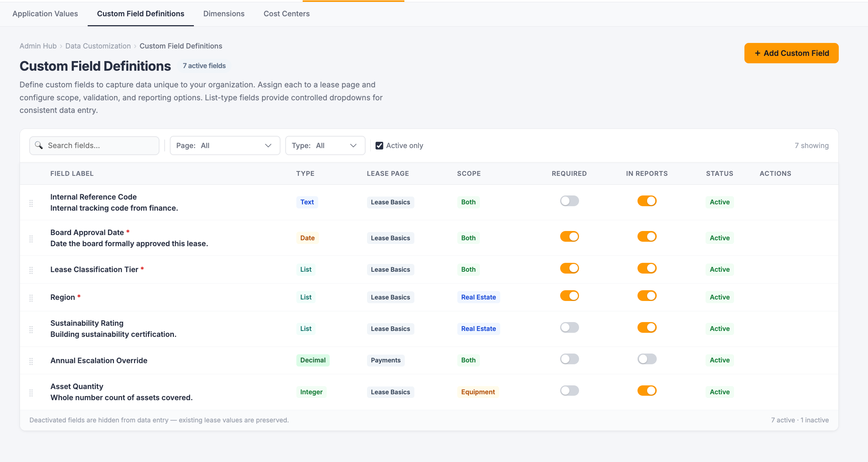The image size is (868, 462).
Task: Disable the Required toggle for Board Approval Date
Action: coord(569,236)
